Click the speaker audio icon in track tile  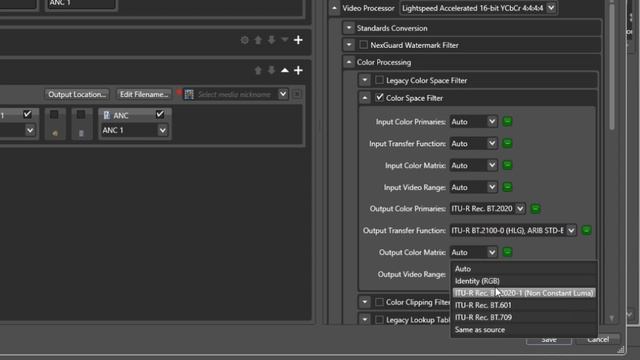point(55,133)
